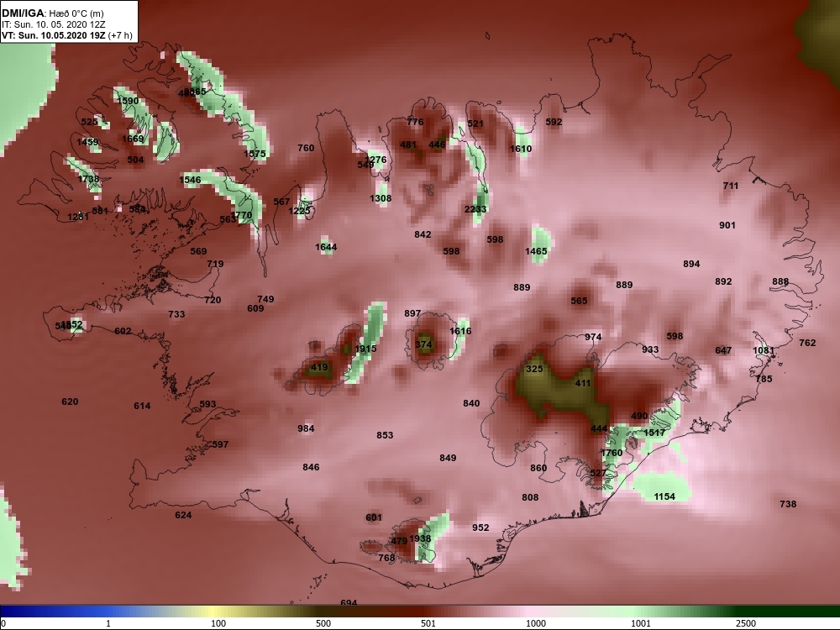Pick the 1546 height value
Viewport: 840px width, 630px height.
click(x=190, y=180)
